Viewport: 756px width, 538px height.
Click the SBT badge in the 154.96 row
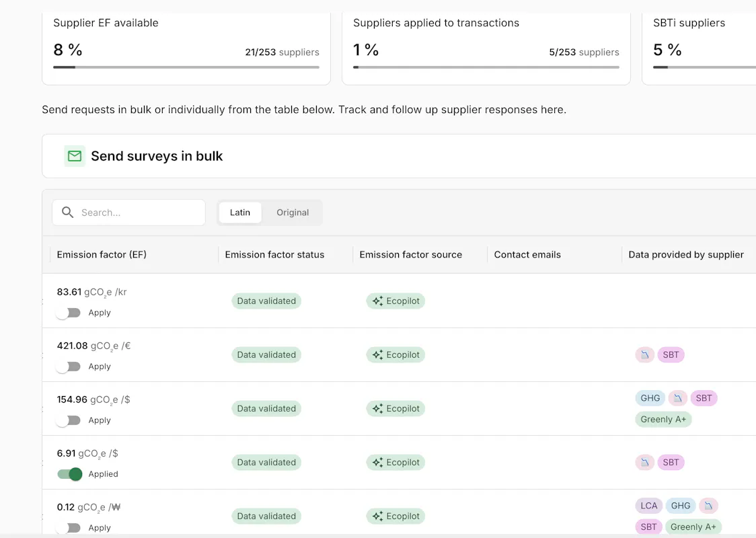click(x=704, y=398)
